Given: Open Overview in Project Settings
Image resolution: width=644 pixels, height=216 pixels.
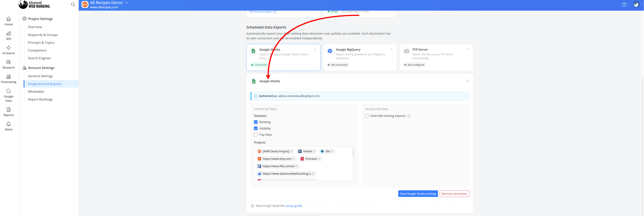Looking at the screenshot, I should pyautogui.click(x=35, y=27).
